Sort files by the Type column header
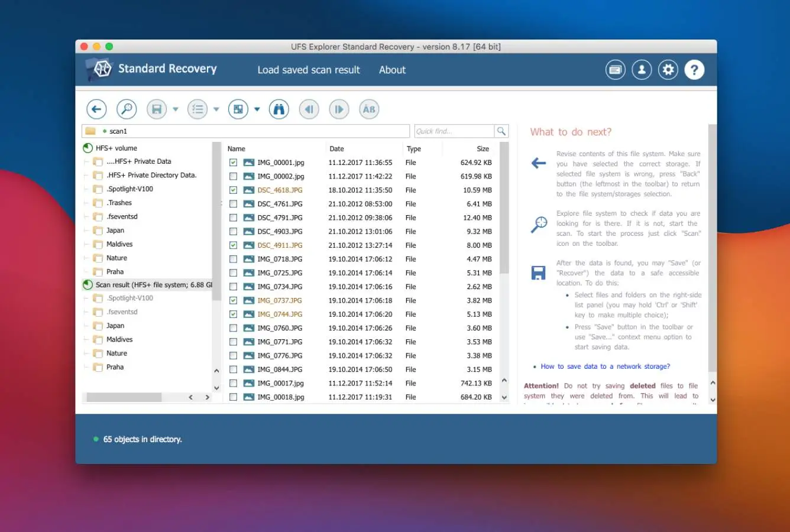 coord(414,149)
